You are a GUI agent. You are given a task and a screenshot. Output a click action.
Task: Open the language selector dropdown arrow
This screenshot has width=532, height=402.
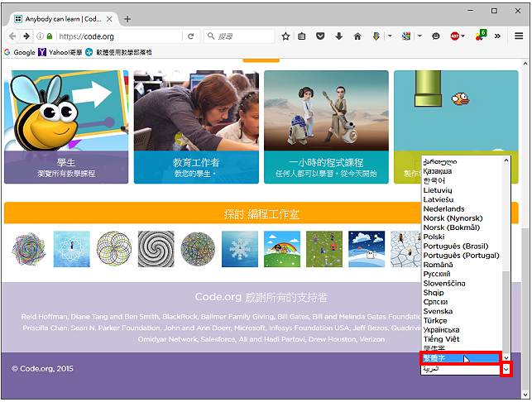[x=506, y=369]
